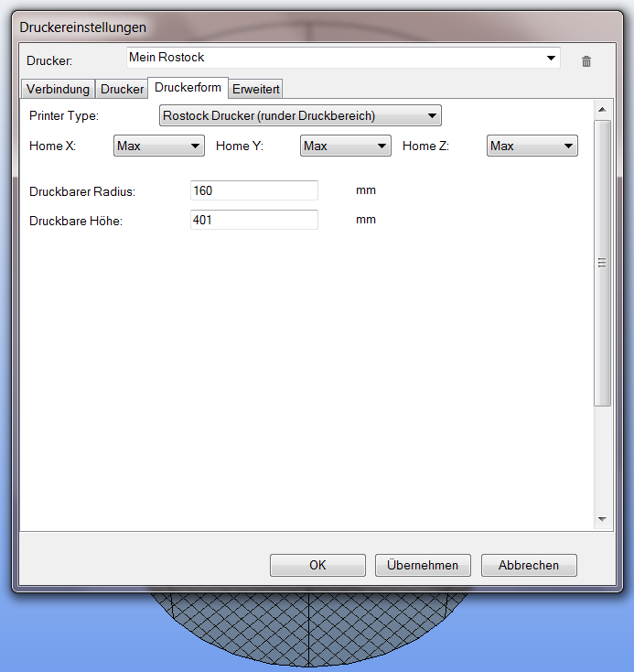Screen dimensions: 634x672
Task: Click the Druckbare Höhe input field
Action: coord(254,220)
